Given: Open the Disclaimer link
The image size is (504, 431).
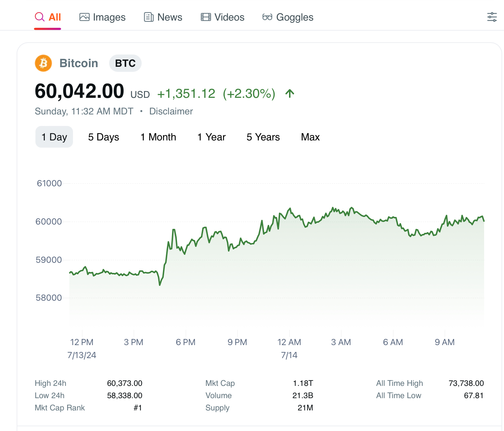Looking at the screenshot, I should tap(171, 111).
